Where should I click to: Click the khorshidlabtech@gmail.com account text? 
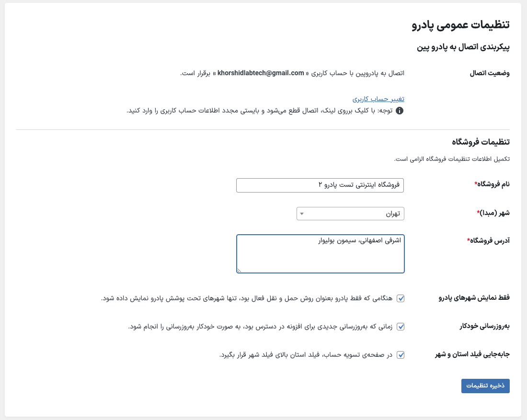point(261,73)
